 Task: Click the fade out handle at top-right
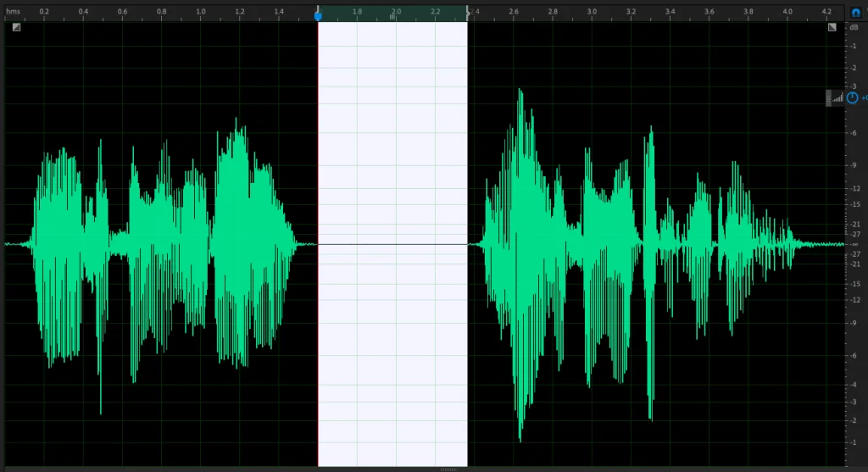coord(832,27)
